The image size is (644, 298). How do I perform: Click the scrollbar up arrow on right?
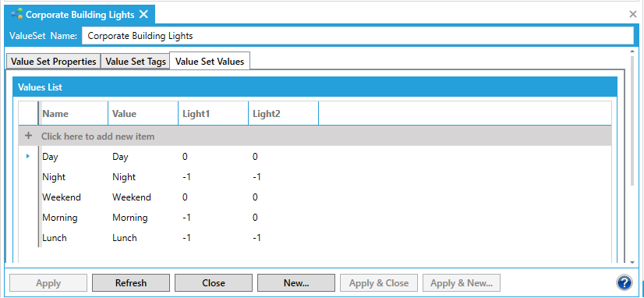tap(633, 51)
